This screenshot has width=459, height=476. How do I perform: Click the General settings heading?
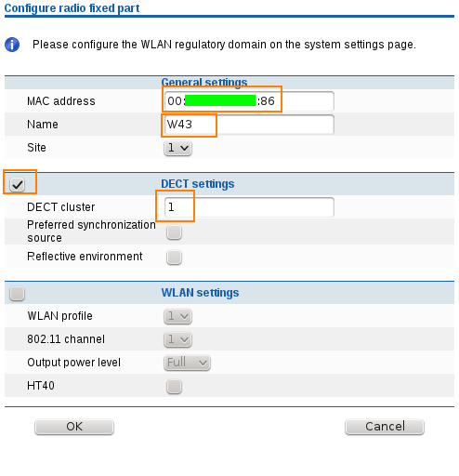point(204,83)
